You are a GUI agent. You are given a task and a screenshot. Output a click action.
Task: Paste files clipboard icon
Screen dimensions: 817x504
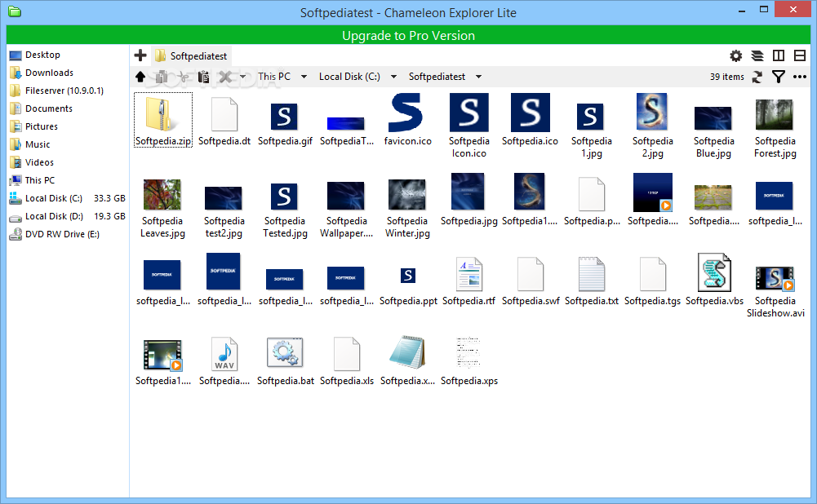(x=204, y=77)
